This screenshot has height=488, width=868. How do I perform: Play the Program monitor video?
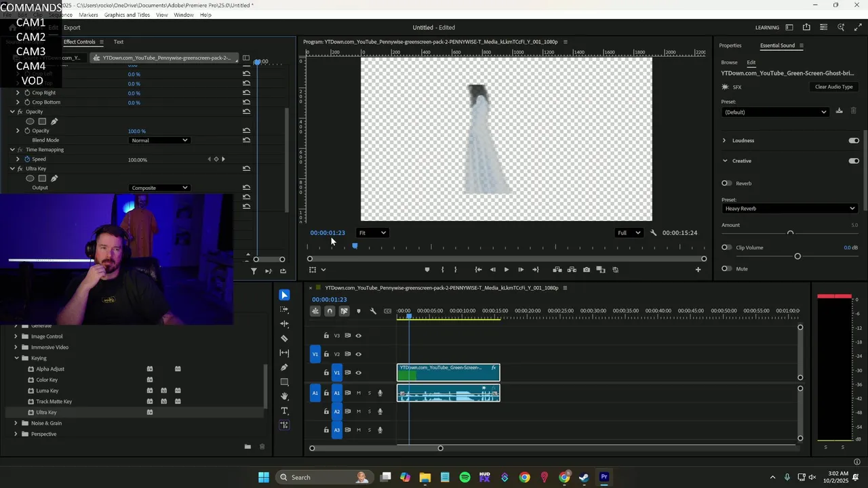[506, 270]
